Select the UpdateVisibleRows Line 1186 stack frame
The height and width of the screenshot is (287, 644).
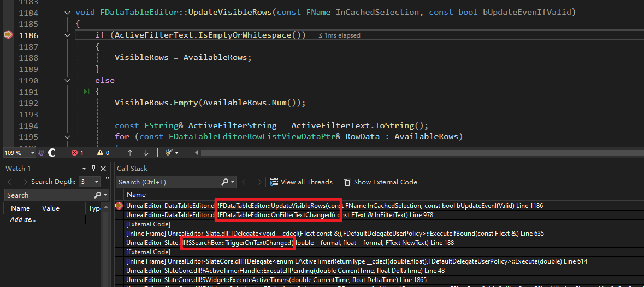click(334, 205)
